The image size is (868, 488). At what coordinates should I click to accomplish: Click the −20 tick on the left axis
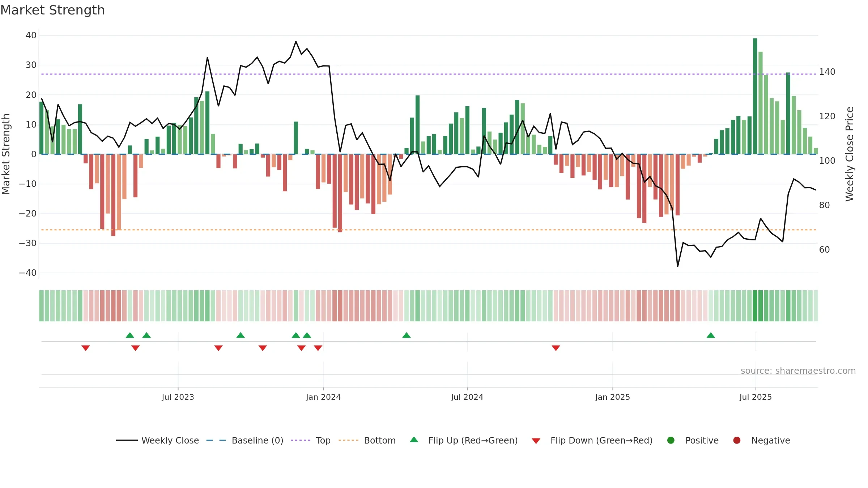click(28, 214)
